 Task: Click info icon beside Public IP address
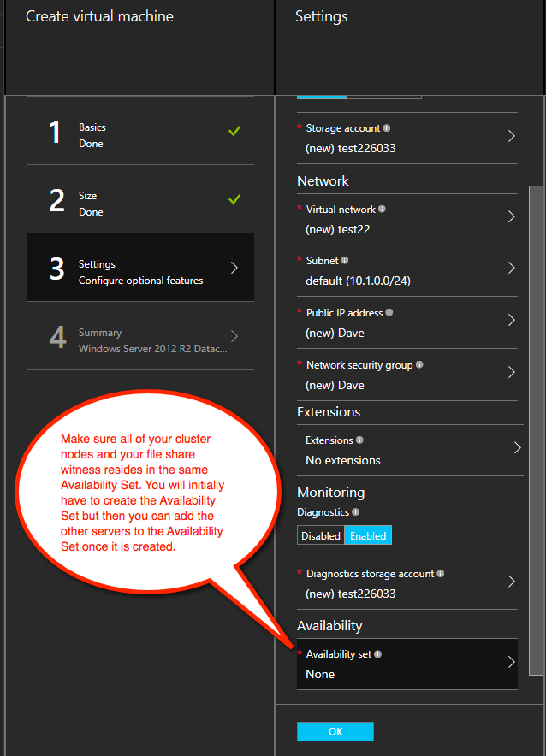pyautogui.click(x=389, y=313)
